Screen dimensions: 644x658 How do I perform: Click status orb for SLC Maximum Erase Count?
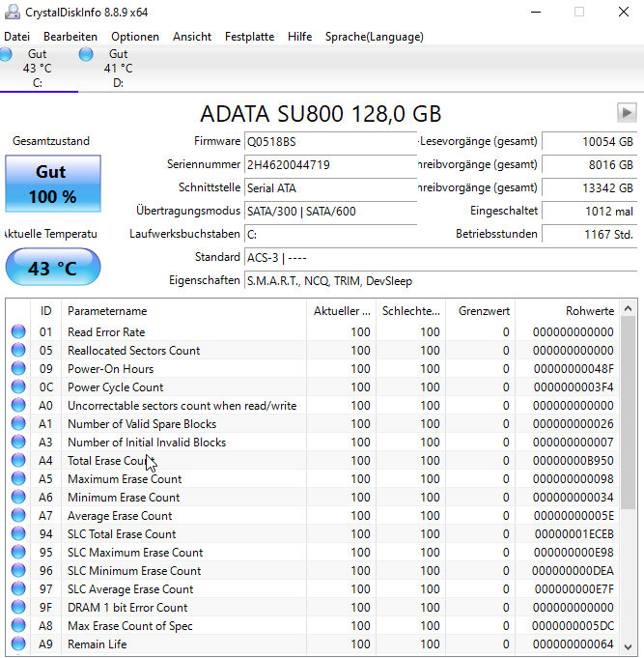coord(18,552)
